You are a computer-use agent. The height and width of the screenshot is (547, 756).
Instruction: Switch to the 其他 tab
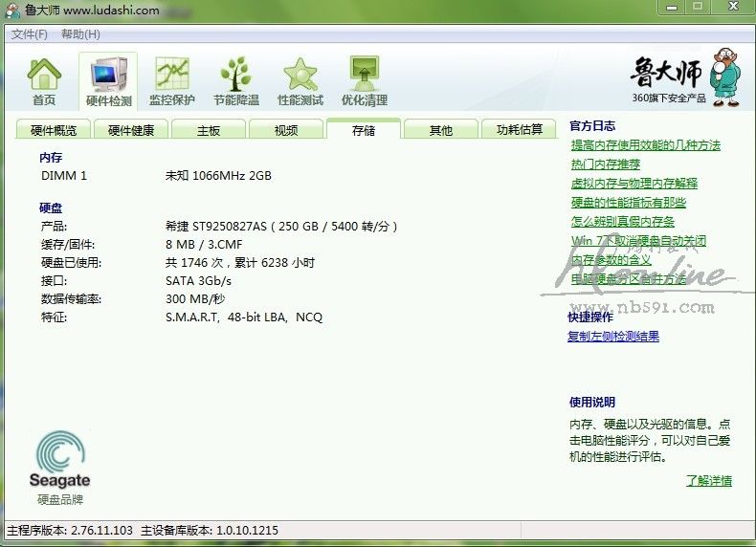tap(441, 130)
